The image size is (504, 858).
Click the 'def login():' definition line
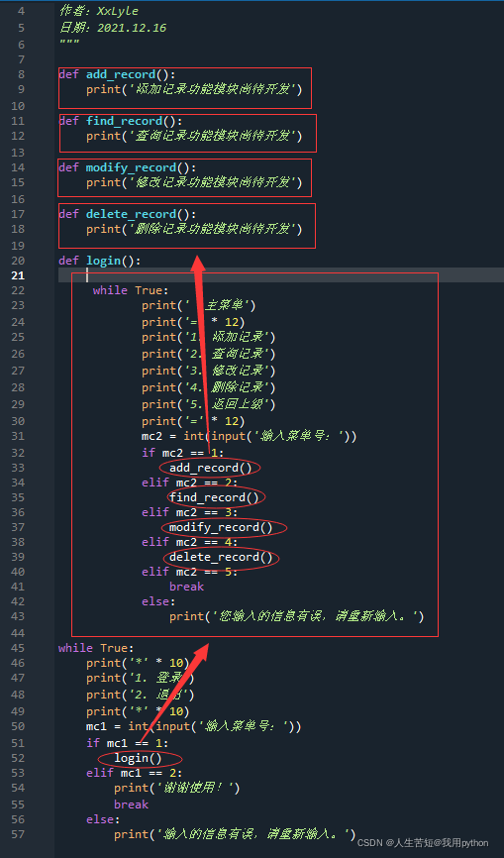coord(99,261)
